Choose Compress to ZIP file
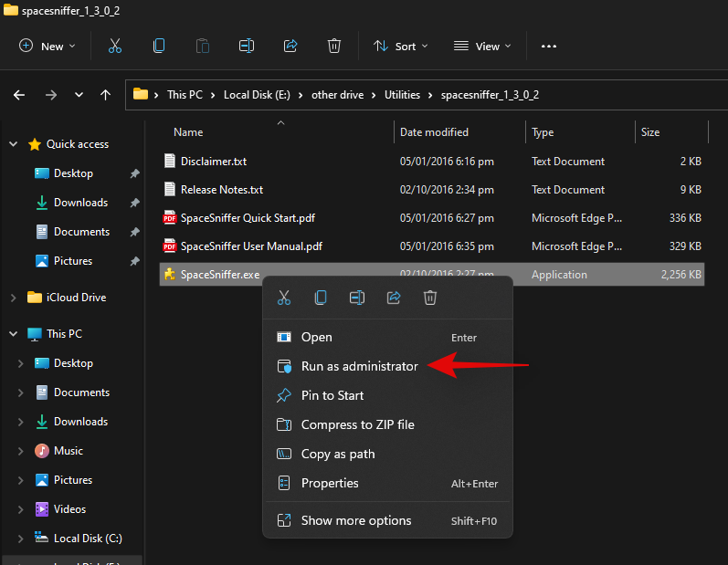 tap(357, 424)
